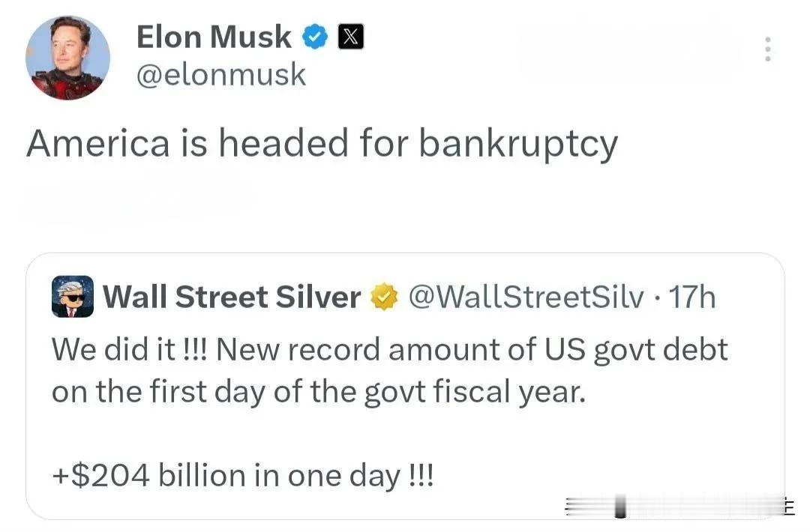Click the X logo badge next to Musk's checkmark
The height and width of the screenshot is (532, 810).
[x=349, y=35]
